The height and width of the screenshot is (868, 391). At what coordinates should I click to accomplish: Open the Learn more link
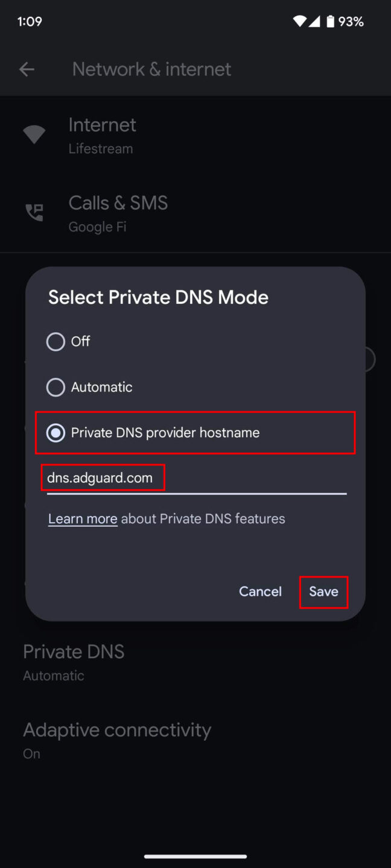click(x=83, y=519)
